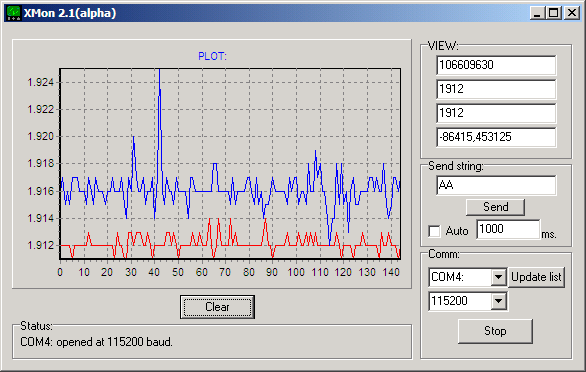Minimize the XMon window
This screenshot has height=372, width=586.
537,13
